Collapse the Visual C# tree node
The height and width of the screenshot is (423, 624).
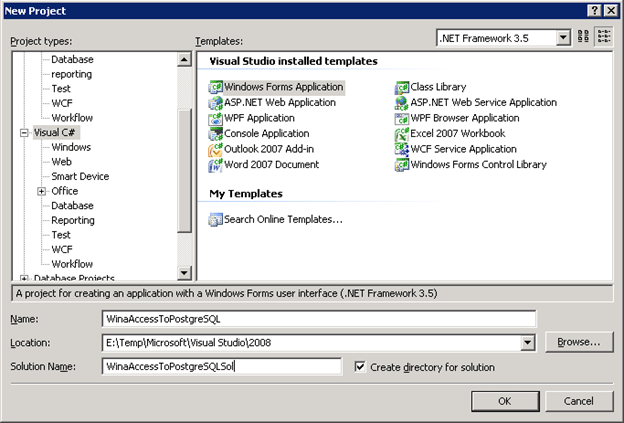click(24, 133)
